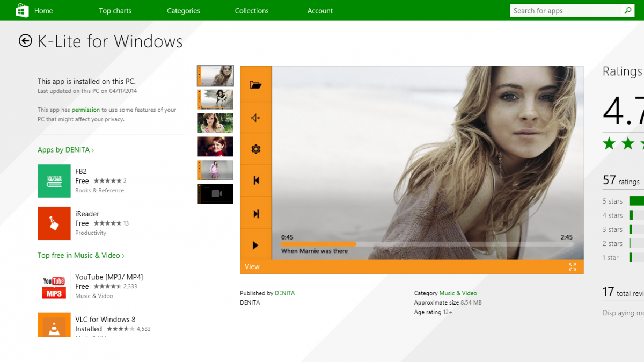Viewport: 644px width, 362px height.
Task: Expand Top free in Music & Video
Action: pyautogui.click(x=80, y=256)
